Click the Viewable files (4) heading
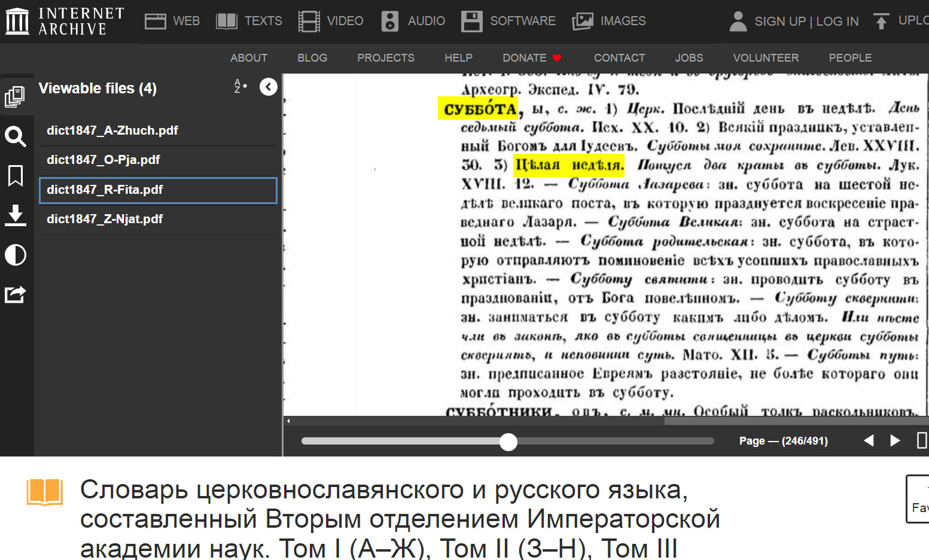Screen dimensions: 929x560 pos(98,89)
